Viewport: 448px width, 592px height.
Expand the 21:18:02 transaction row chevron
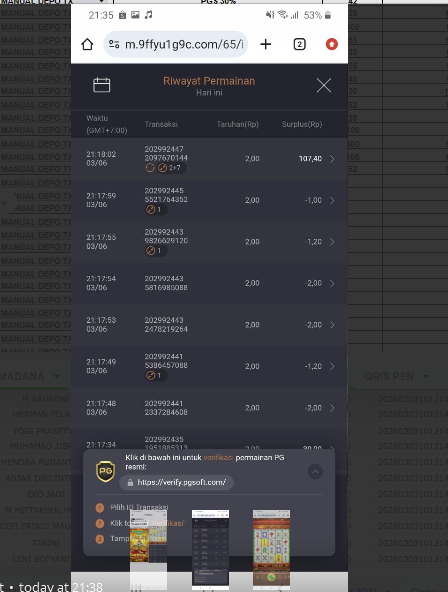(332, 159)
